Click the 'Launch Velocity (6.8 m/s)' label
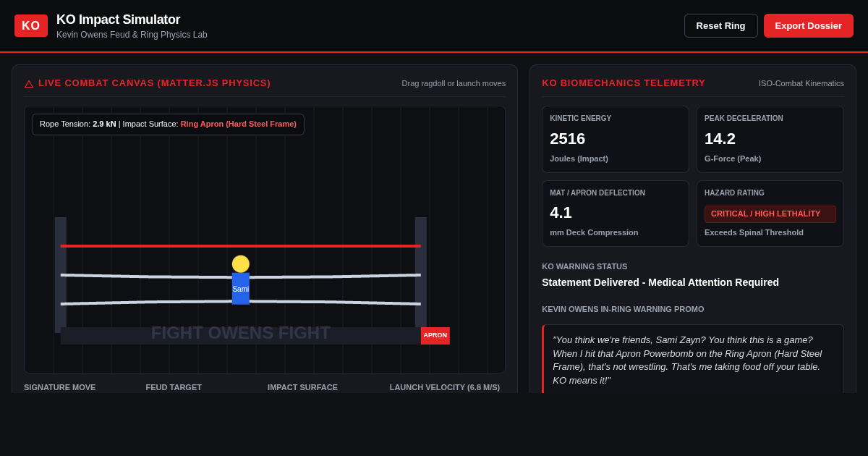This screenshot has height=456, width=868. [x=445, y=387]
